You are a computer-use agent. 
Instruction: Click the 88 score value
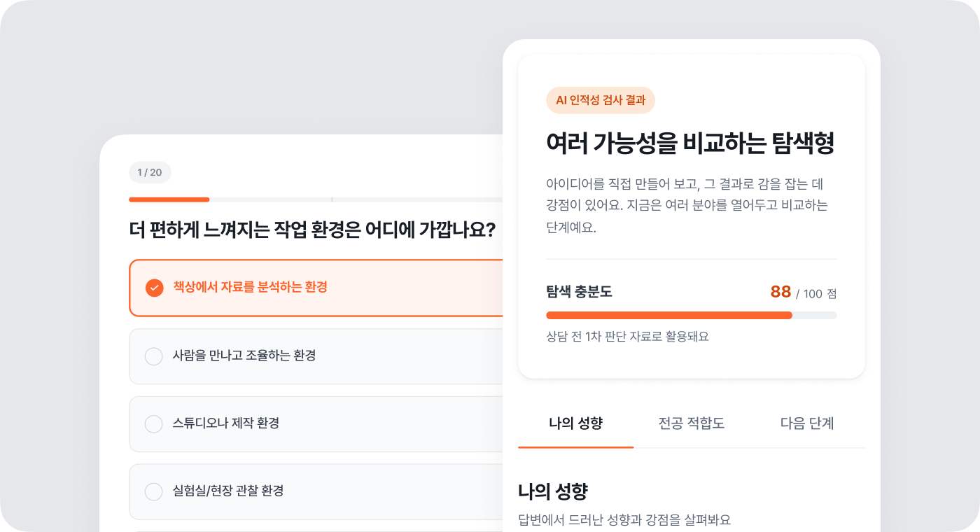coord(780,292)
